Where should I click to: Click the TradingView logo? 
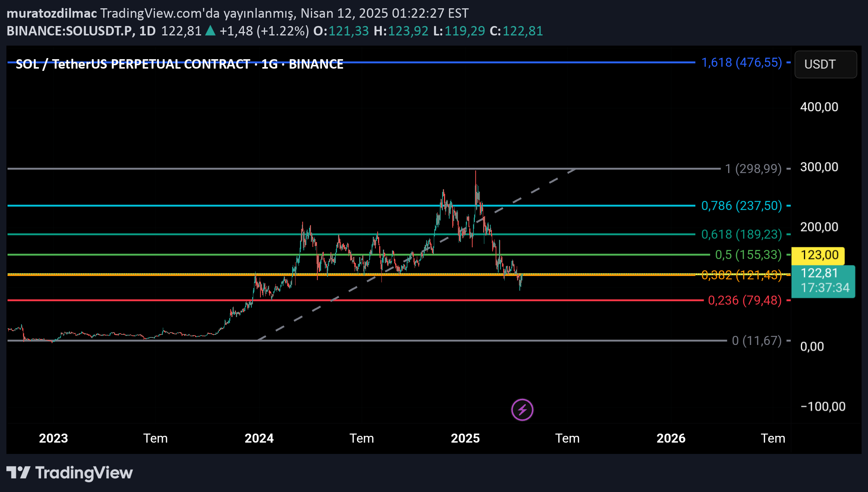pyautogui.click(x=70, y=473)
